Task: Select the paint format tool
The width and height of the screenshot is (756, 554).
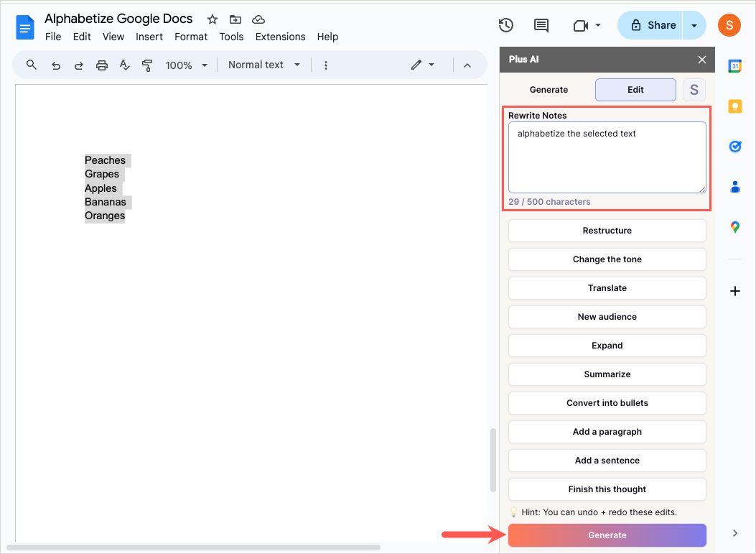Action: point(147,65)
